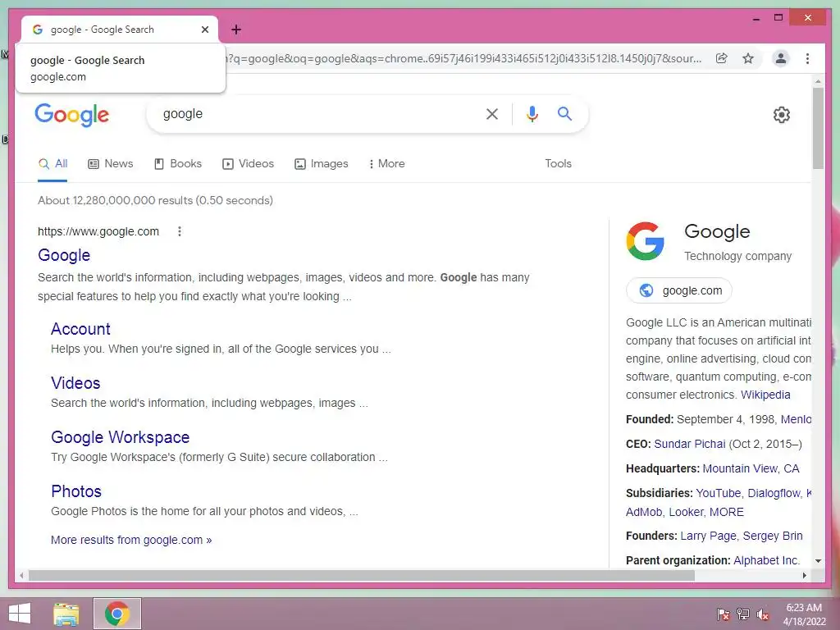Open the Tools filter options
The width and height of the screenshot is (840, 630).
[558, 164]
